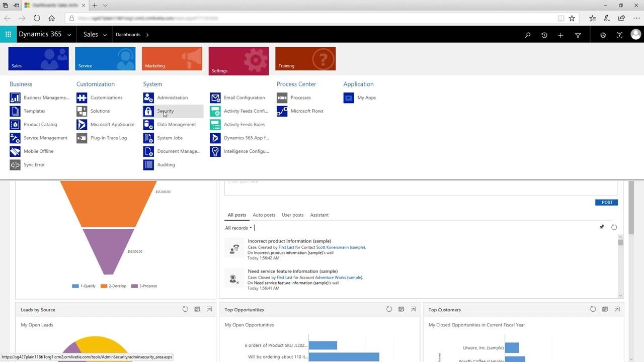Image resolution: width=644 pixels, height=362 pixels.
Task: Select the Sales tile
Action: [x=38, y=58]
